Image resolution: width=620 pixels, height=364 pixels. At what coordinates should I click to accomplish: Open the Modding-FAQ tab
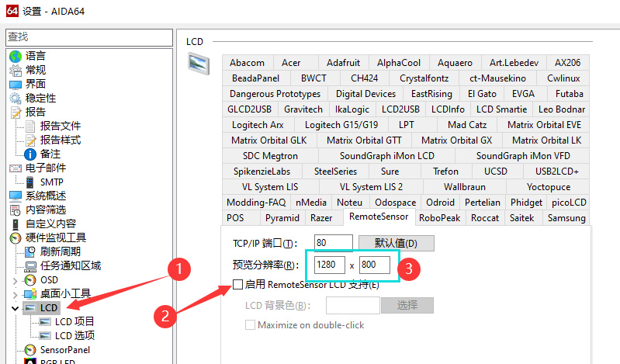click(x=256, y=203)
